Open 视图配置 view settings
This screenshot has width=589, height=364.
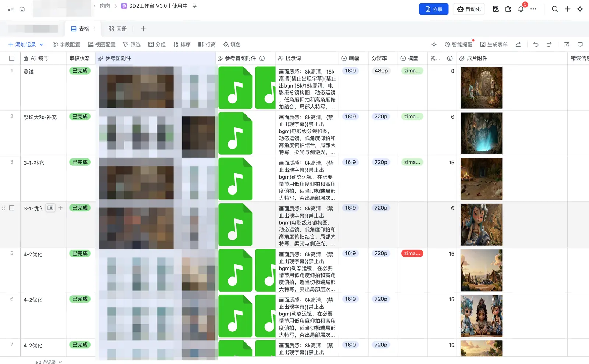coord(102,44)
